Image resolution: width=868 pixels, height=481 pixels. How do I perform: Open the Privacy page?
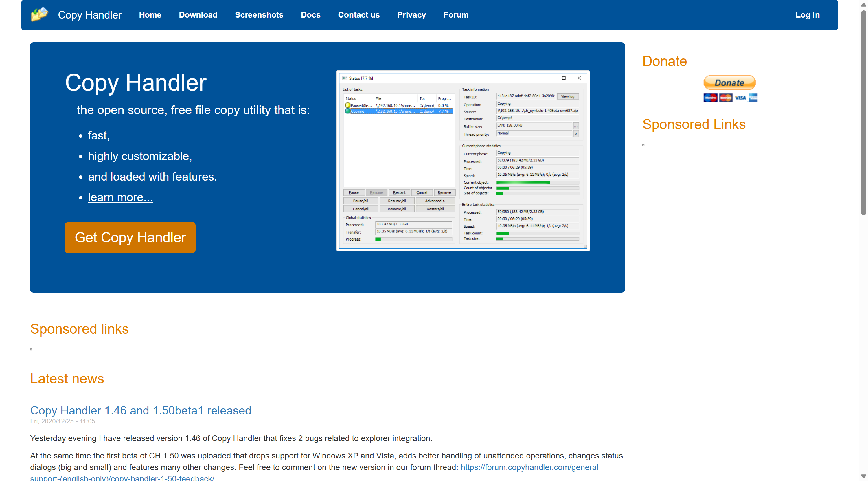(x=411, y=15)
